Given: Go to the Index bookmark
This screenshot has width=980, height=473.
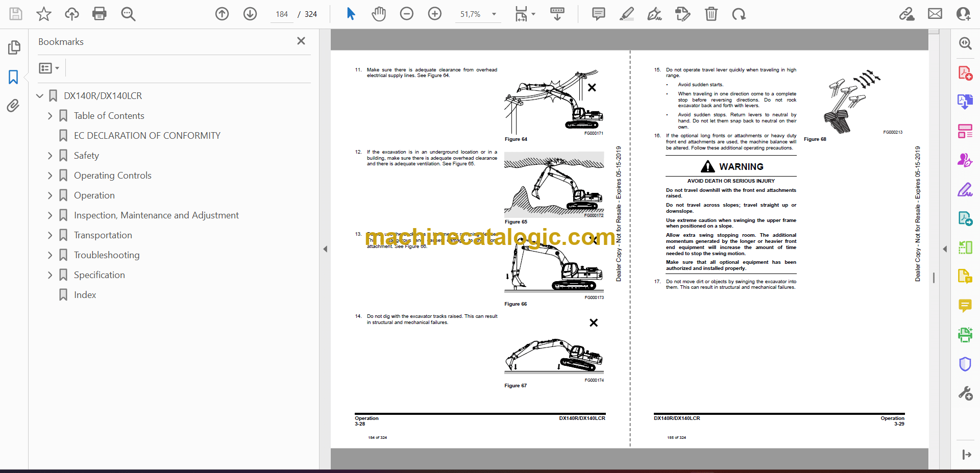Looking at the screenshot, I should coord(85,295).
